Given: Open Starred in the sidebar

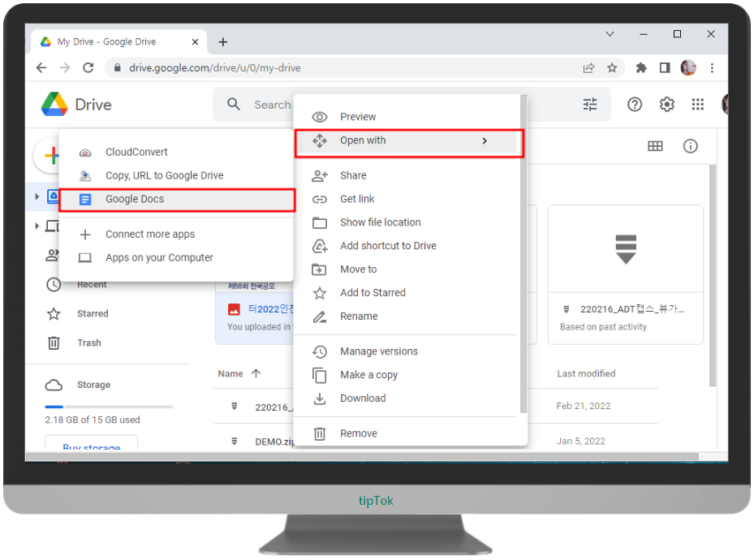Looking at the screenshot, I should pos(93,314).
